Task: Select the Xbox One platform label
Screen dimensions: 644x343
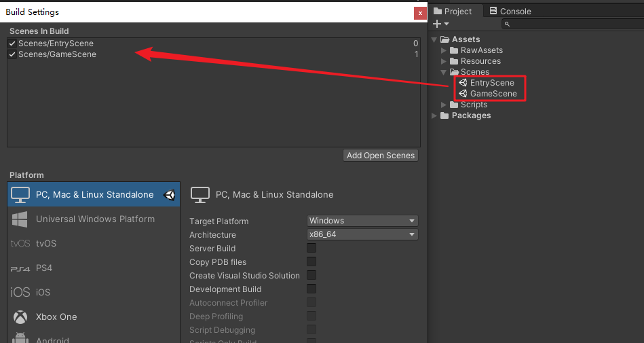Action: (56, 317)
